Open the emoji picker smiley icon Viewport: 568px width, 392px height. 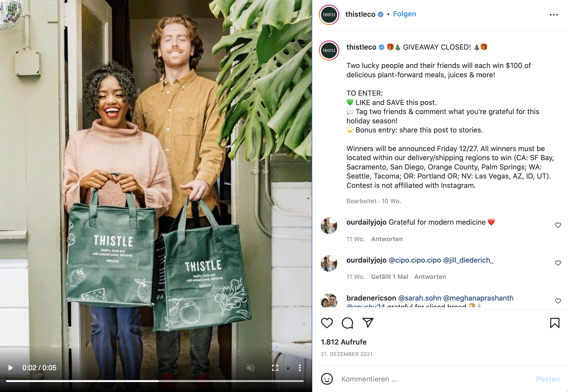(x=327, y=379)
